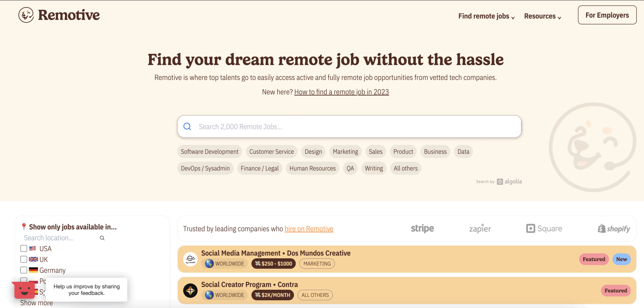Click the blue magnifier in the job search bar
This screenshot has height=308, width=644.
tap(187, 126)
